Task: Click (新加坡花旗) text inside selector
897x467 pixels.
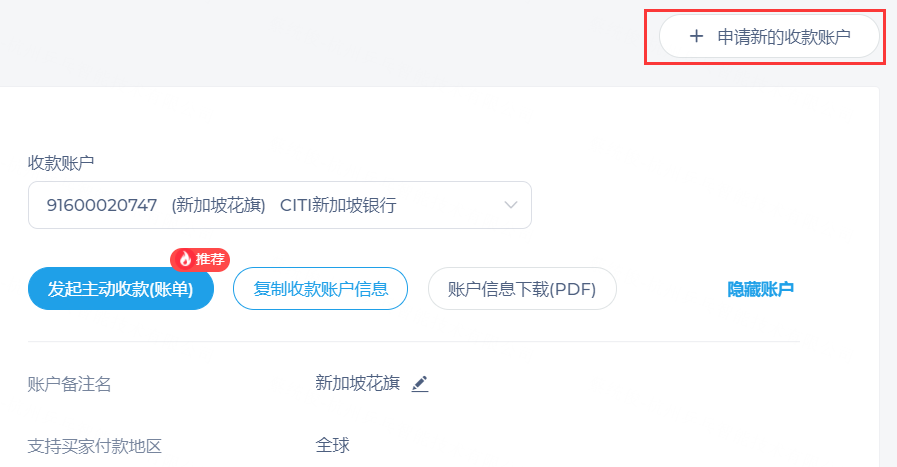Action: tap(219, 205)
